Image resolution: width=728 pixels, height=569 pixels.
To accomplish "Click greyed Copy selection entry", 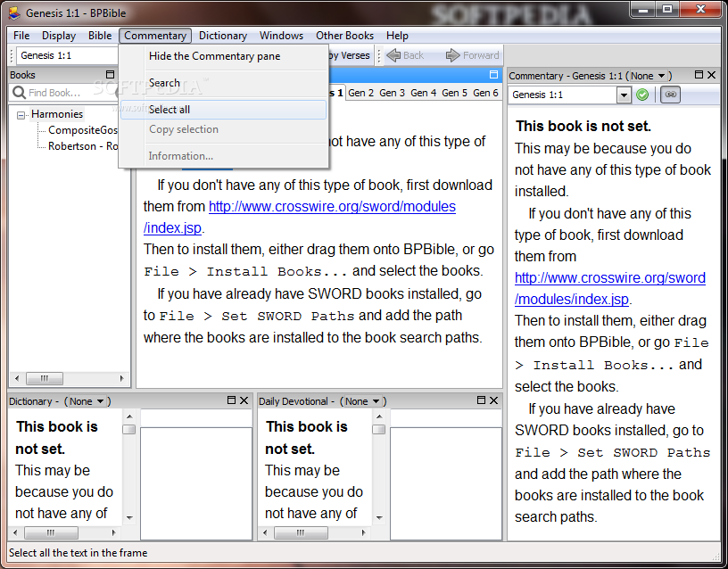I will (223, 129).
